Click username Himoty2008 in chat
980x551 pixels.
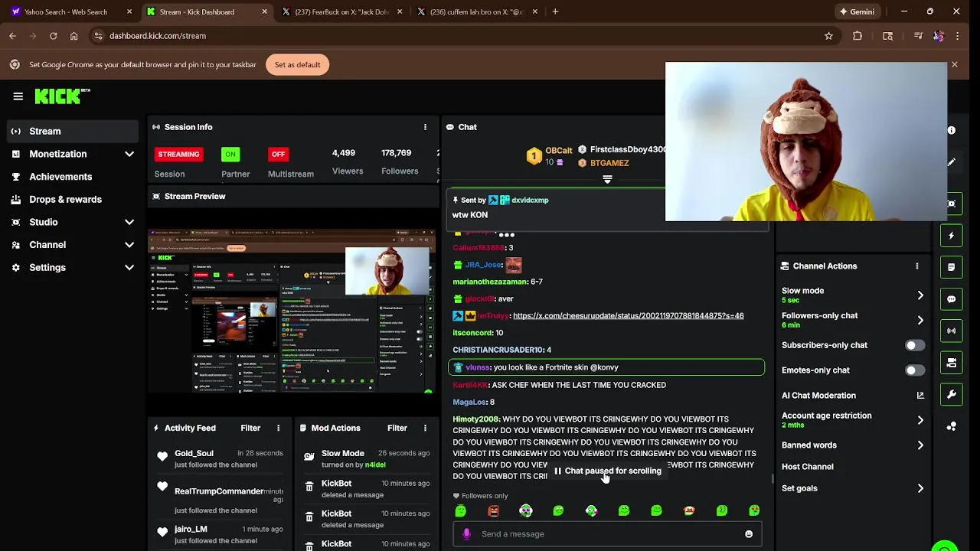coord(475,419)
